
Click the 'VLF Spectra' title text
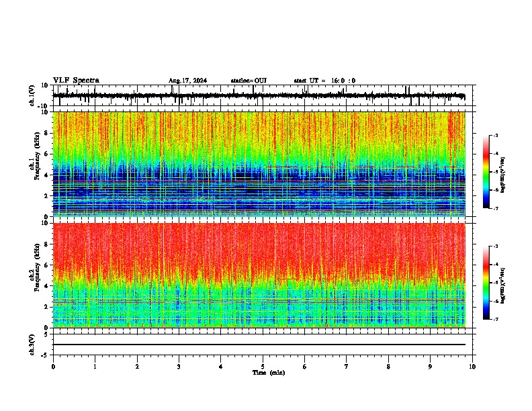click(x=76, y=81)
